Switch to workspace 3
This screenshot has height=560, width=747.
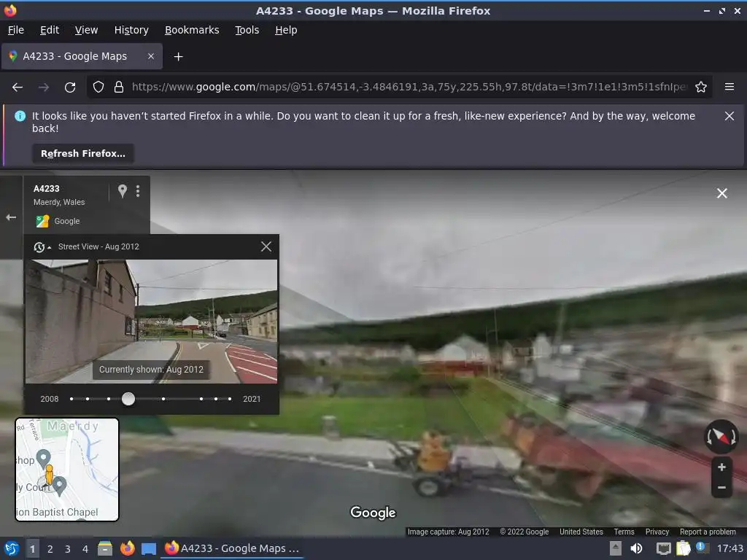[x=68, y=548]
